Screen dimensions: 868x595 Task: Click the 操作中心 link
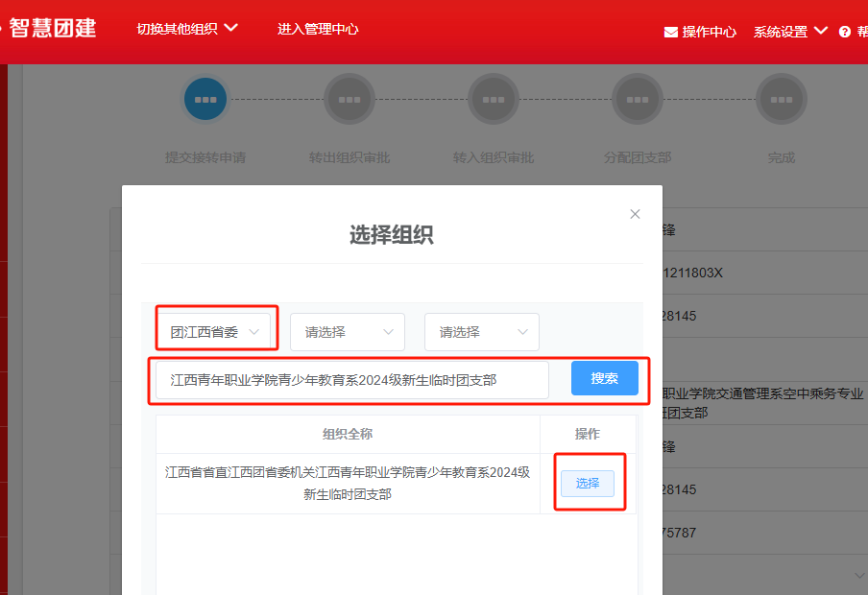point(709,32)
